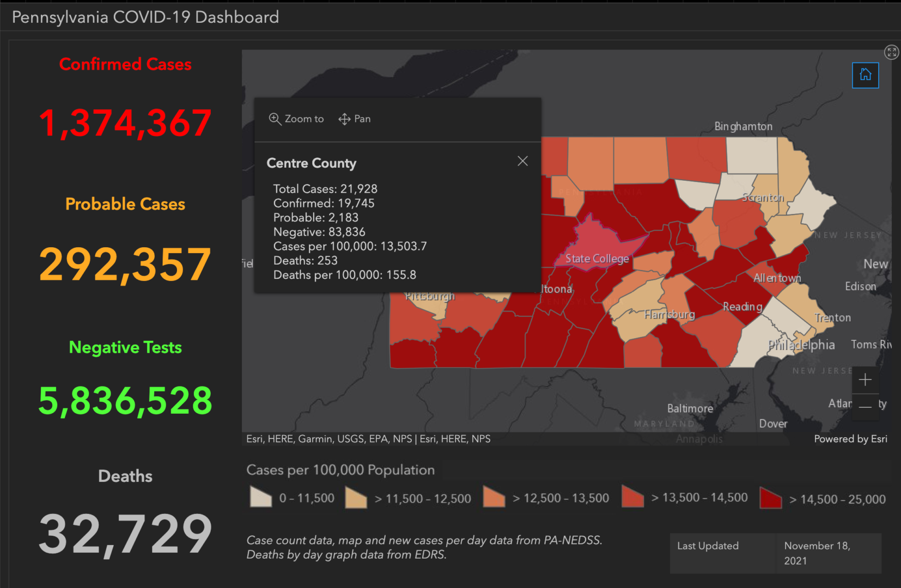Click the > 14,500 - 25,000 legend swatch
Image resolution: width=901 pixels, height=588 pixels.
(771, 498)
